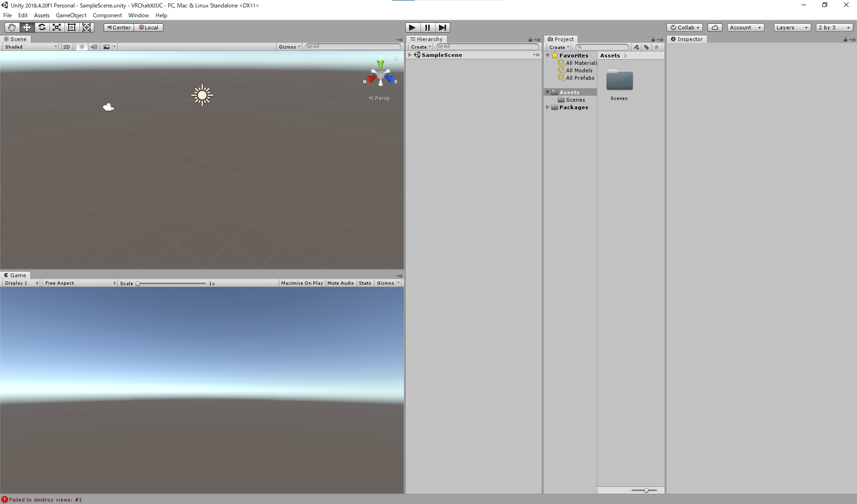Toggle the pivot Center button
Image resolution: width=857 pixels, height=504 pixels.
point(119,28)
